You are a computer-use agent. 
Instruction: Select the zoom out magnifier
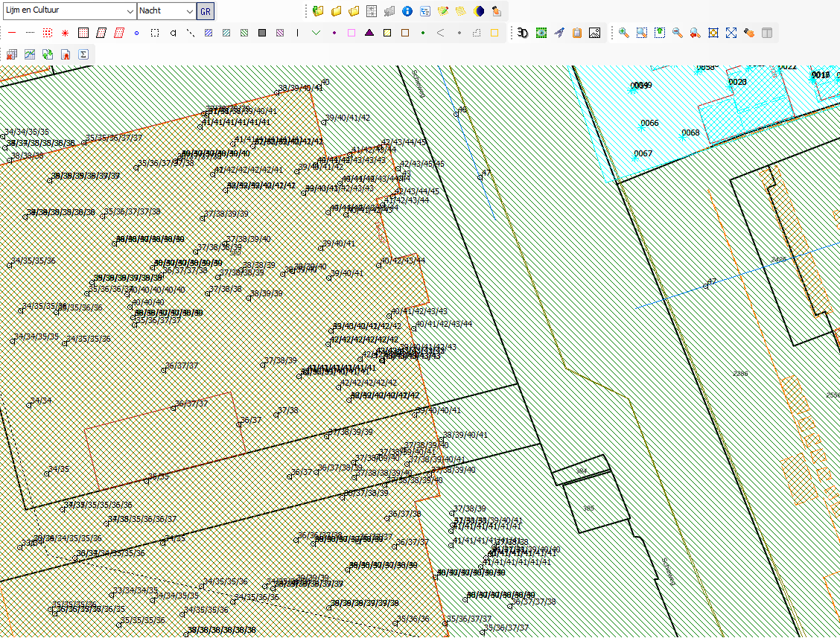(678, 33)
